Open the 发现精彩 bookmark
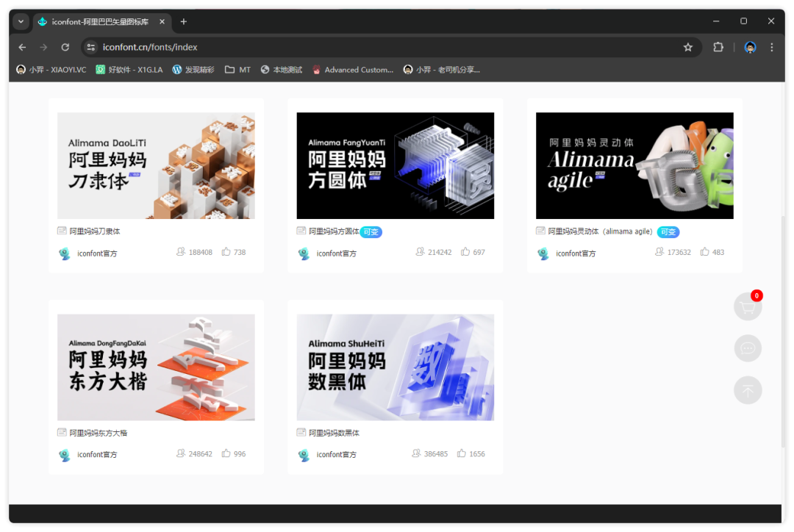 coord(193,70)
